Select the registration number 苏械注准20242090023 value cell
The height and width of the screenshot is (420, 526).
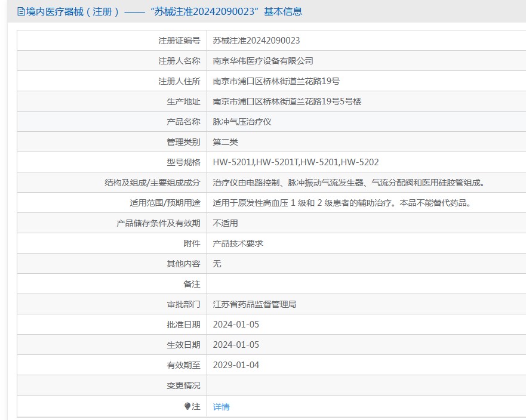(256, 41)
